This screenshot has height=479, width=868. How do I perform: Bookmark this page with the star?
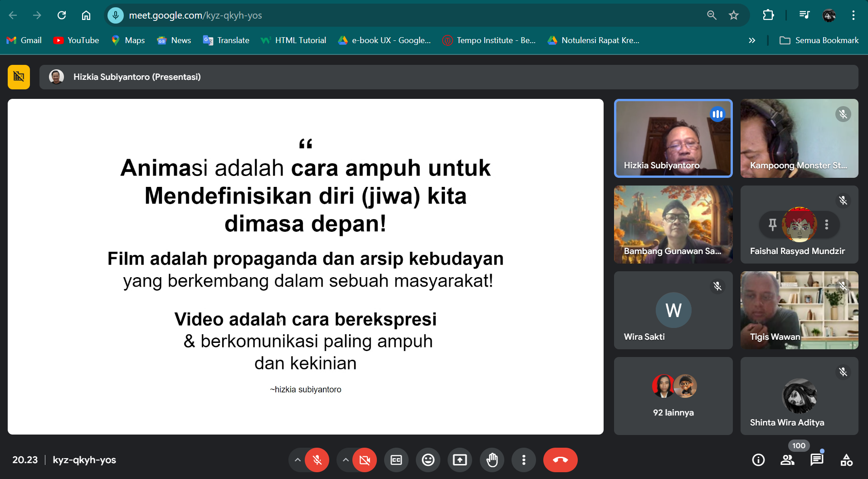734,15
